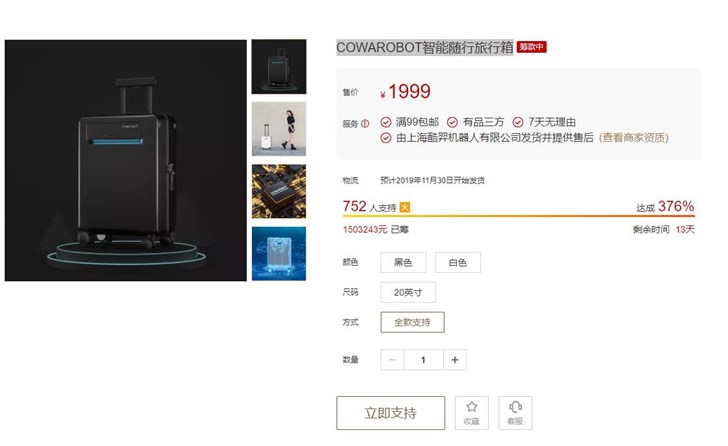Click the service info icon next to 服务
Viewport: 728px width, 446px height.
(365, 123)
